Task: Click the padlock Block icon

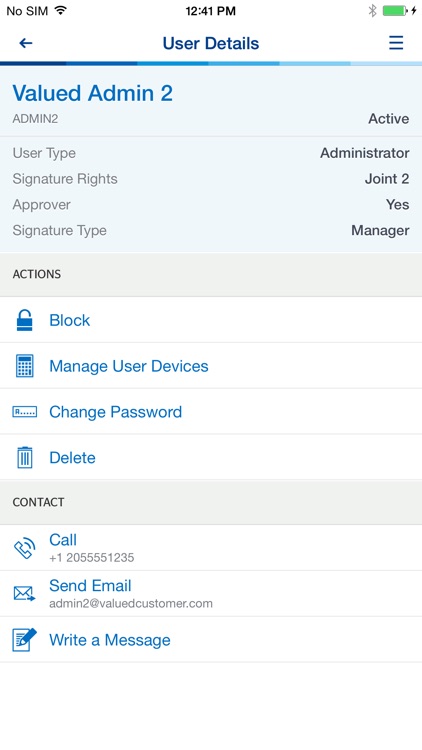Action: tap(24, 320)
